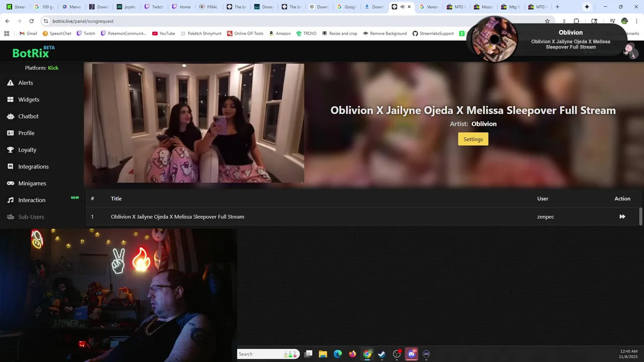Open Twitch bookmark
Screen dimensions: 644x362
pyautogui.click(x=86, y=34)
